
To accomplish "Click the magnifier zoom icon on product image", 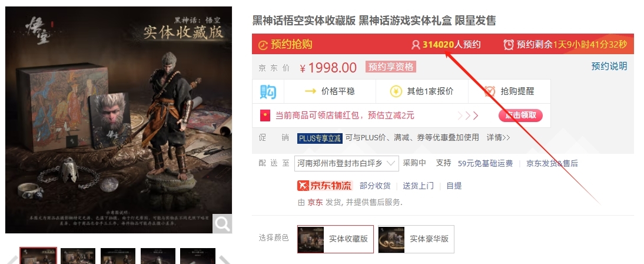I will click(222, 224).
